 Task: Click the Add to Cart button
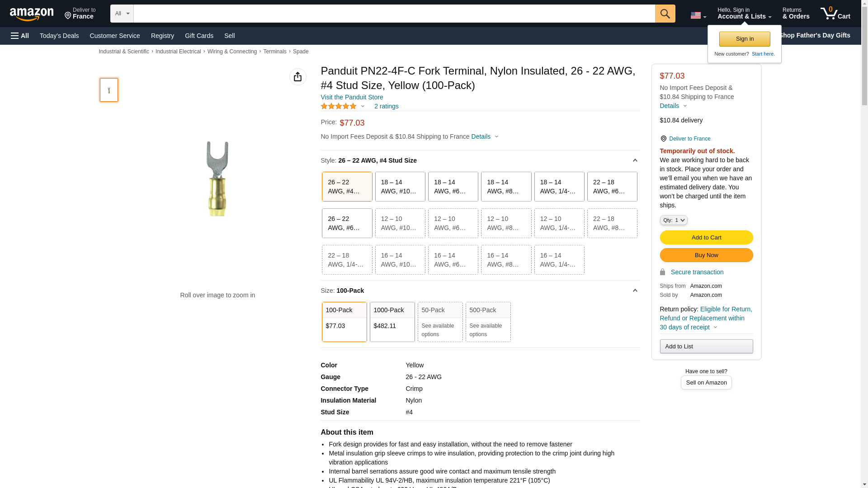pyautogui.click(x=706, y=237)
